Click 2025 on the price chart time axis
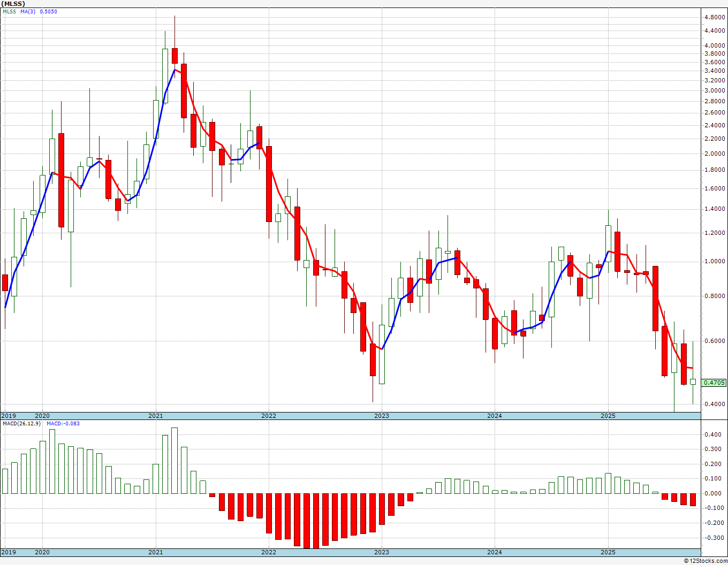The image size is (728, 565). [608, 416]
